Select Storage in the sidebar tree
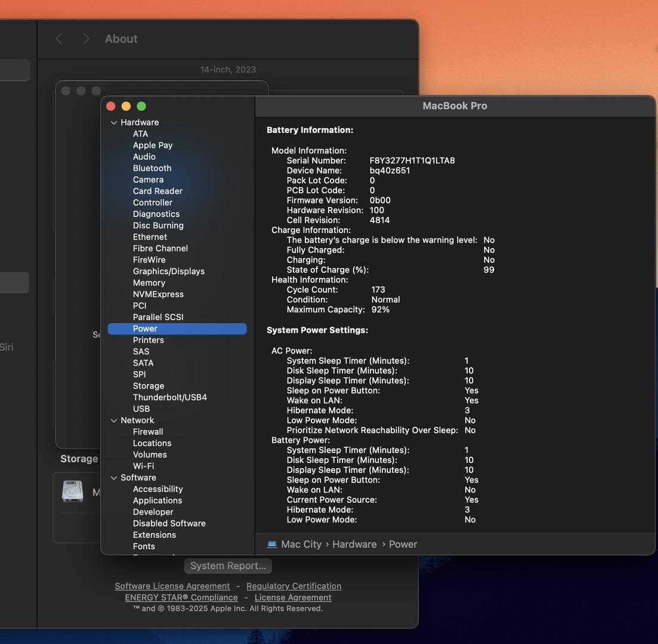Viewport: 658px width, 644px height. click(149, 386)
